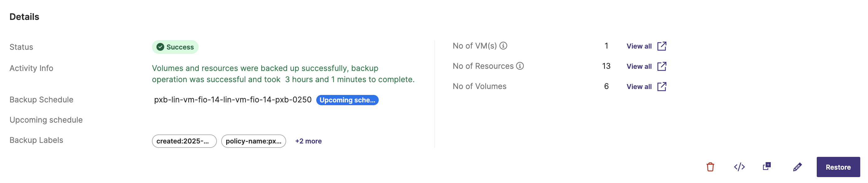Click the Upcoming sche... badge
The width and height of the screenshot is (868, 183).
click(x=347, y=100)
